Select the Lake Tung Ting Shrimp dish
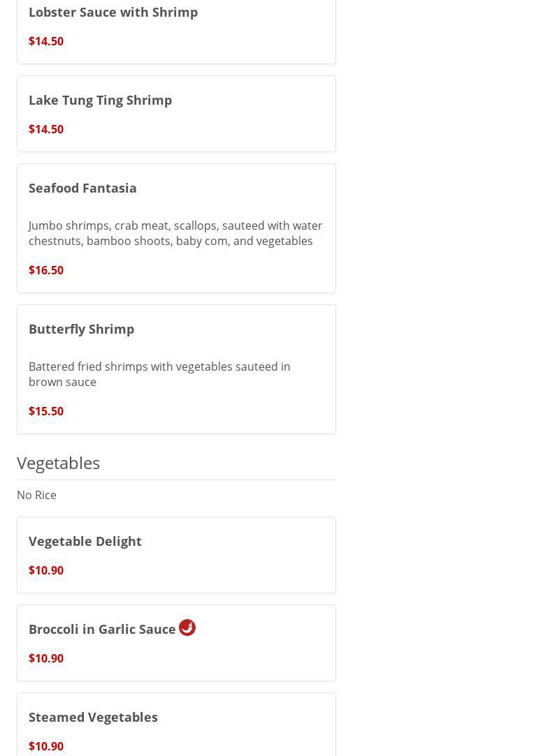538x756 pixels. [x=100, y=100]
